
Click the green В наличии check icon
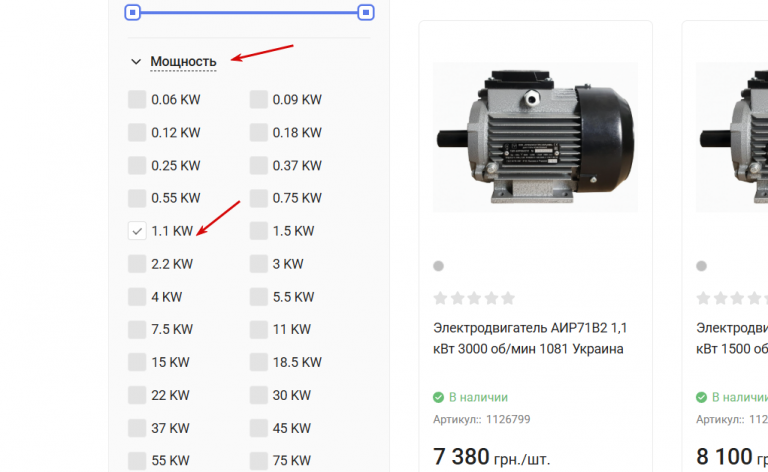pyautogui.click(x=438, y=397)
